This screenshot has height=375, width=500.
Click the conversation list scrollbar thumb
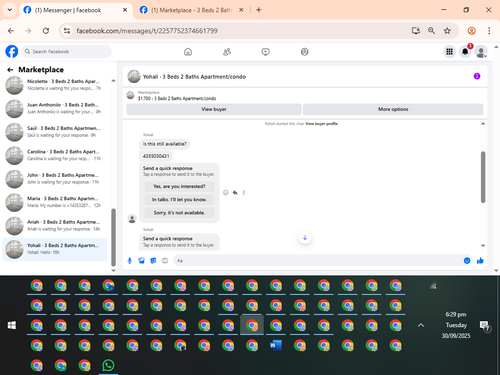pyautogui.click(x=113, y=237)
